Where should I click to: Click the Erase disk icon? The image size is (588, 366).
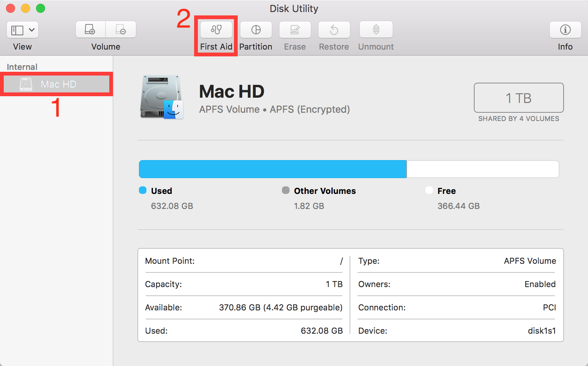tap(295, 30)
